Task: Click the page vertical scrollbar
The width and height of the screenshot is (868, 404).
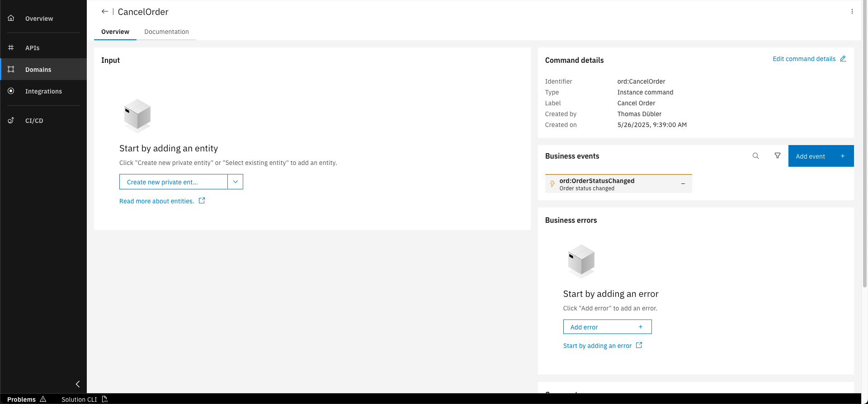Action: click(x=864, y=145)
